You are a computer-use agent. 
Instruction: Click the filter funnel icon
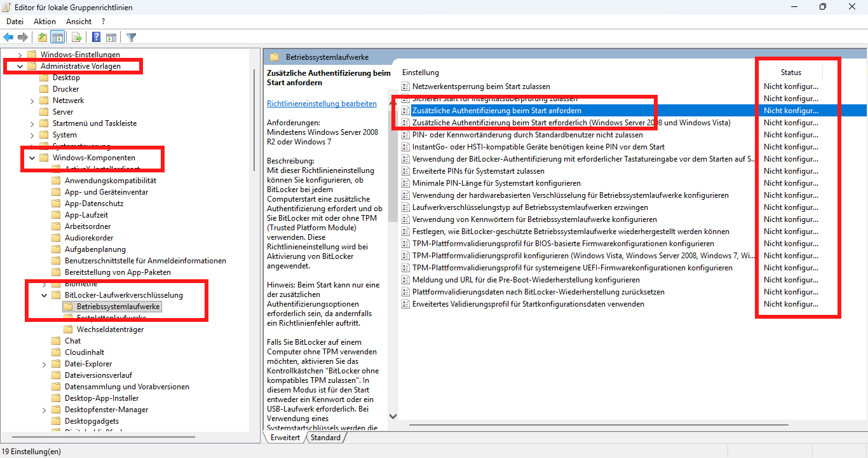coord(131,37)
